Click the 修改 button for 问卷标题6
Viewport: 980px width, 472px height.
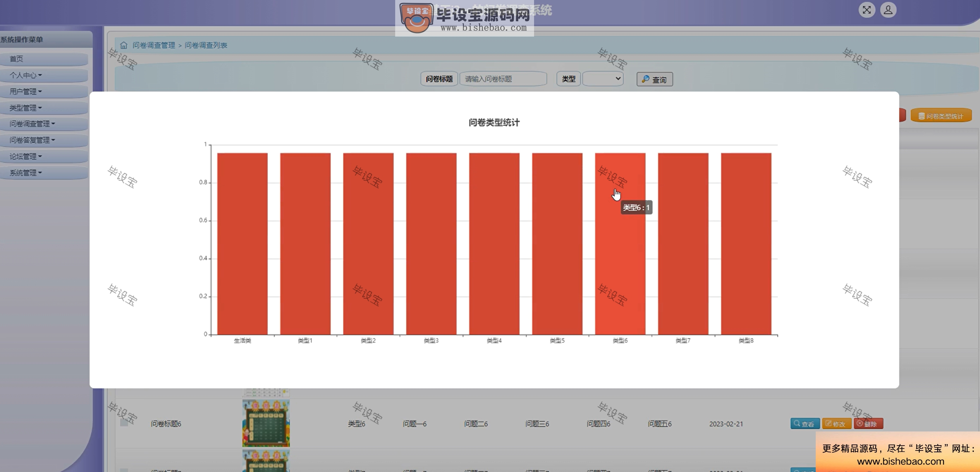(837, 424)
